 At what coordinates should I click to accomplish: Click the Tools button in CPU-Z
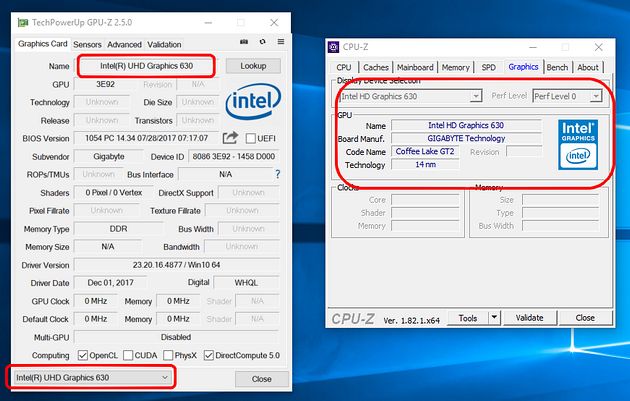(x=468, y=318)
